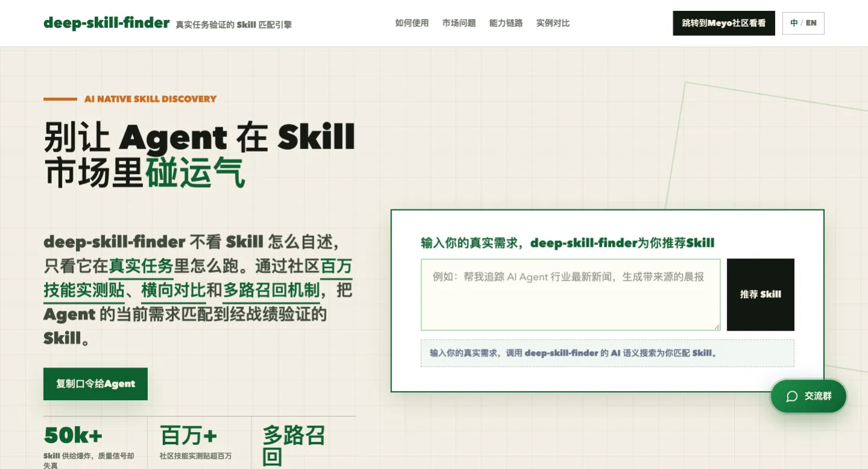Click the chat bubble icon in 交流群
868x469 pixels.
coord(792,396)
